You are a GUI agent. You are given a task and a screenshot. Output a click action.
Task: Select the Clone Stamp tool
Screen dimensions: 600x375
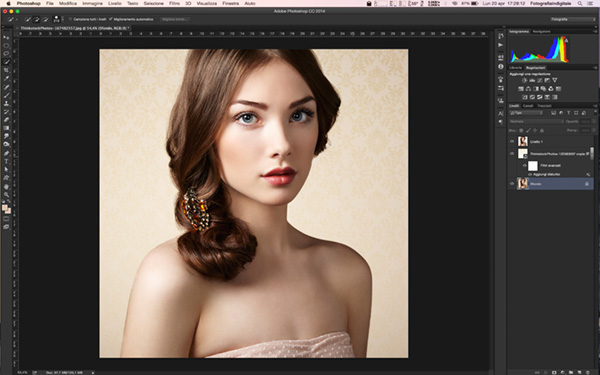(7, 103)
